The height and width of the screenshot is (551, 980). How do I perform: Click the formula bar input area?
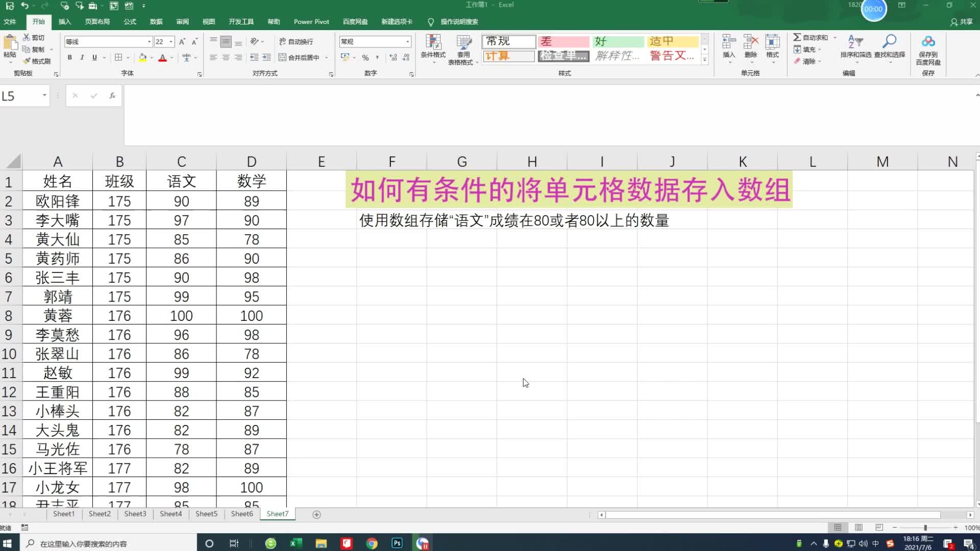pyautogui.click(x=548, y=115)
